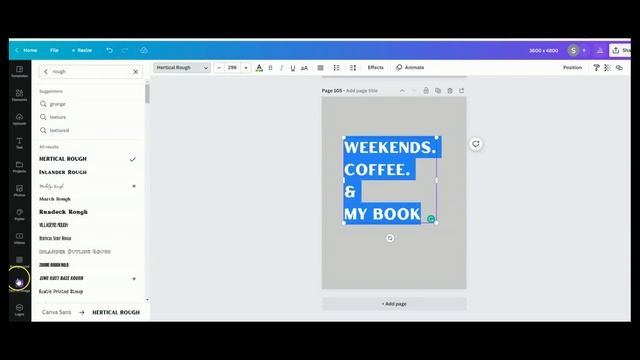Increase the font size with plus
640x360 pixels.
coord(246,68)
